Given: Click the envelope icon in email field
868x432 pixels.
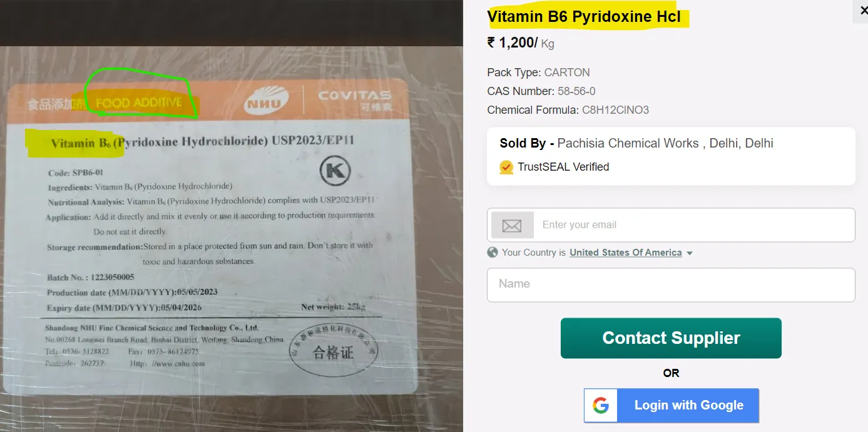Looking at the screenshot, I should (512, 225).
